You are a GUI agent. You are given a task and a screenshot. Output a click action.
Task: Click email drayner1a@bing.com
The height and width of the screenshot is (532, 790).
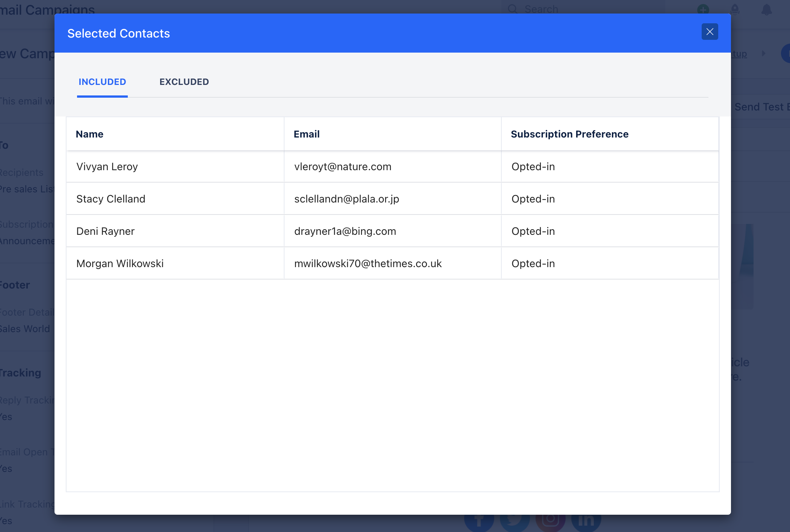[x=345, y=231]
